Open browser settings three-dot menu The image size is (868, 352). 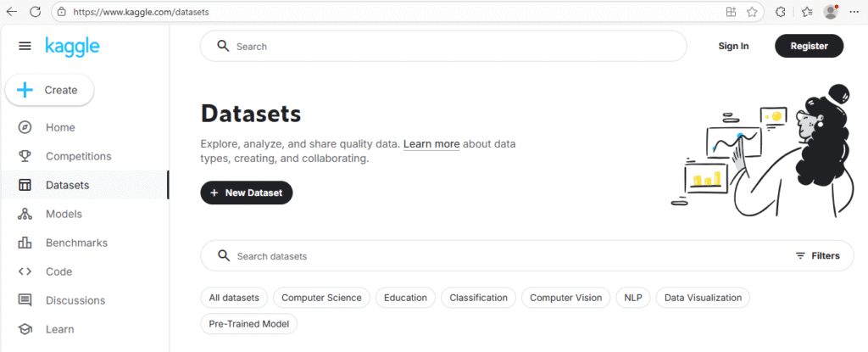click(x=853, y=12)
